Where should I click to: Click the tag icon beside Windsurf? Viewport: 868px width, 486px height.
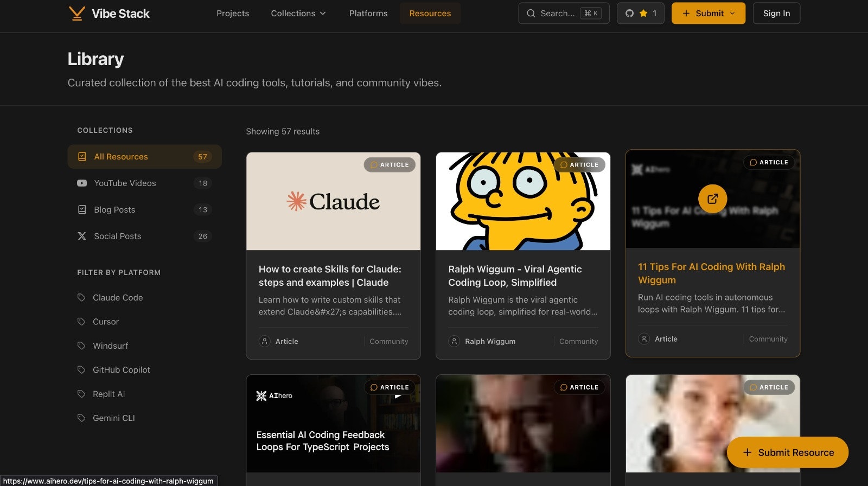pos(81,346)
